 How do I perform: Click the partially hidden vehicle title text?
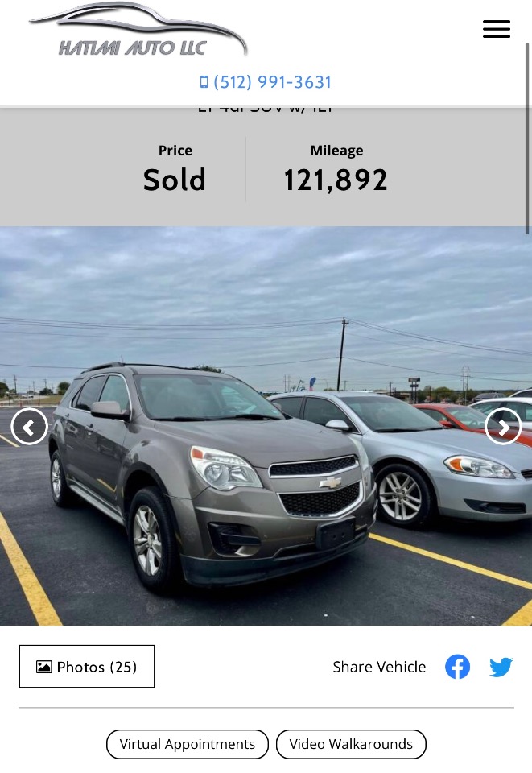pyautogui.click(x=265, y=110)
